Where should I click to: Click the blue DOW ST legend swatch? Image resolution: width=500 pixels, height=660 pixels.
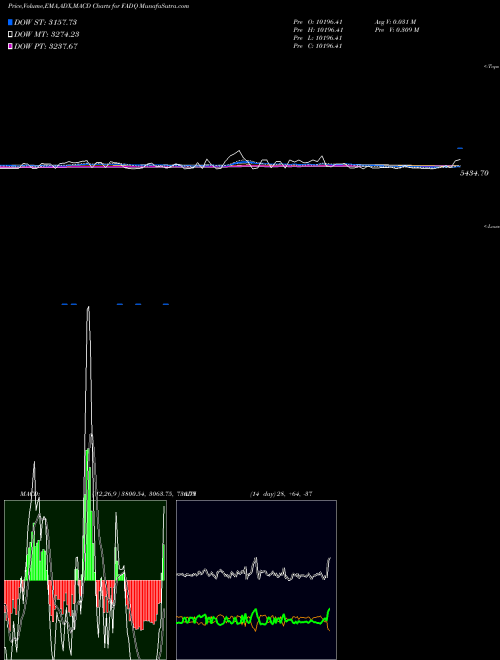pos(11,22)
